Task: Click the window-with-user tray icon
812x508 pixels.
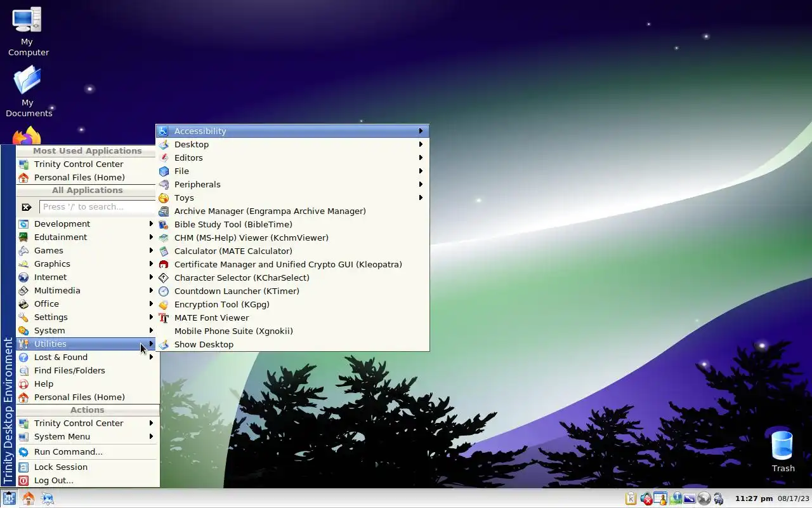Action: coord(660,498)
